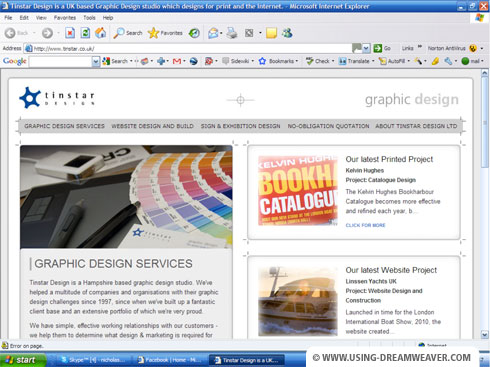Image resolution: width=490 pixels, height=367 pixels.
Task: Click 'Error on page' status text
Action: click(26, 346)
